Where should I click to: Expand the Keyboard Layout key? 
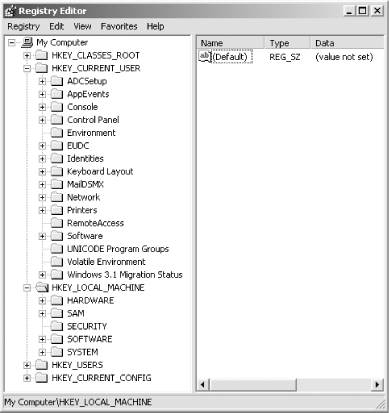tap(42, 172)
